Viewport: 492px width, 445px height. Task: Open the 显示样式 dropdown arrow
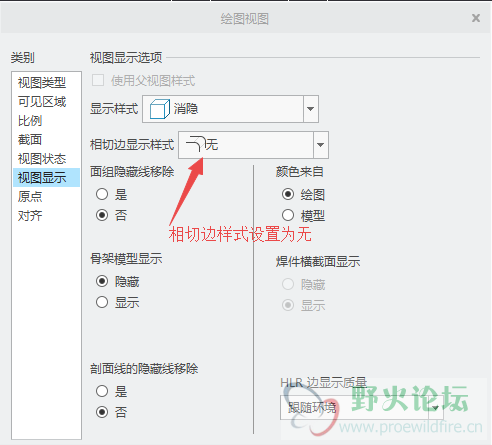310,109
